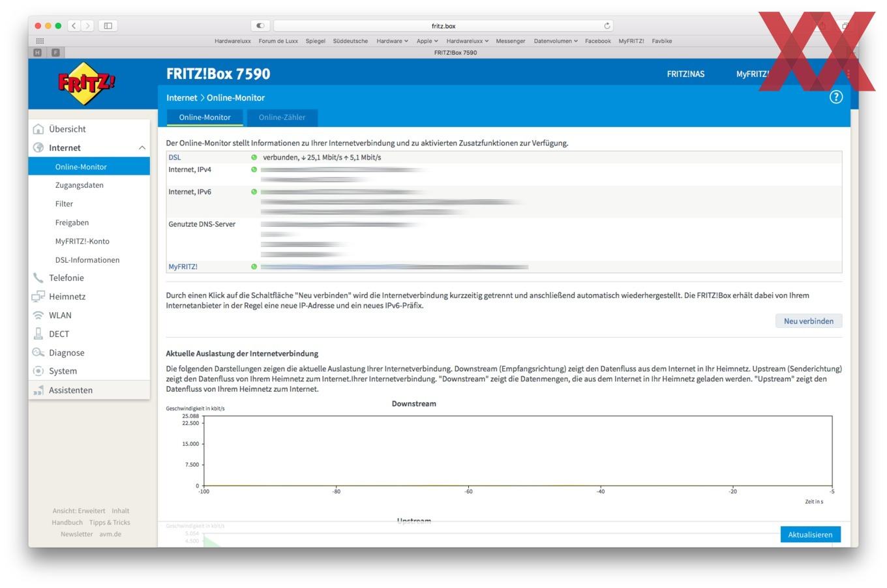Select Online-Monitor in the sidebar

[89, 167]
